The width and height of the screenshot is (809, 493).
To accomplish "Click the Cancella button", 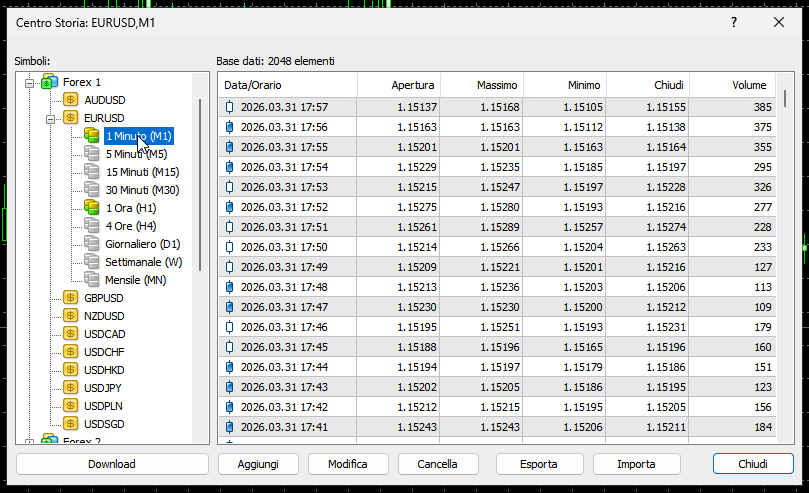I will [x=438, y=464].
